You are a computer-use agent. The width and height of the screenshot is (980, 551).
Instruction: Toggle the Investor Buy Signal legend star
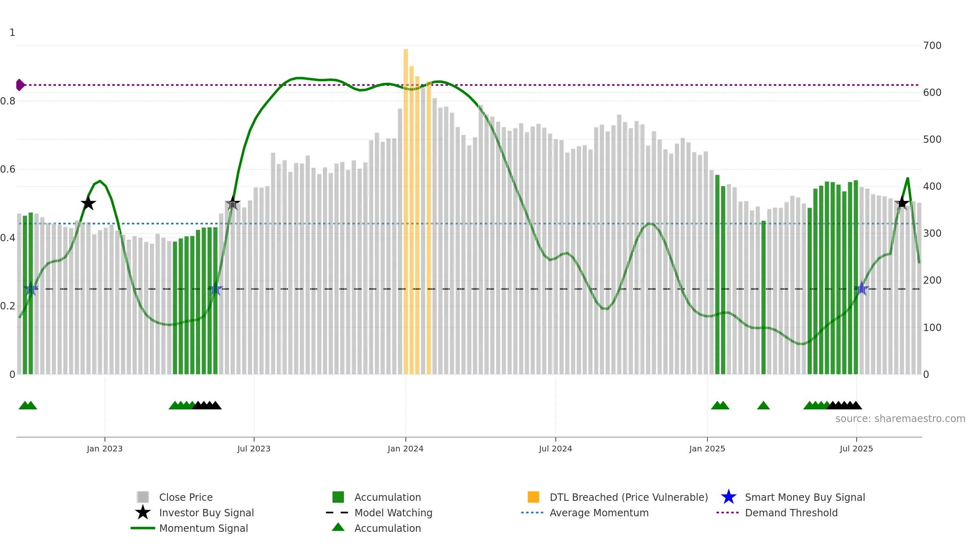coord(143,512)
